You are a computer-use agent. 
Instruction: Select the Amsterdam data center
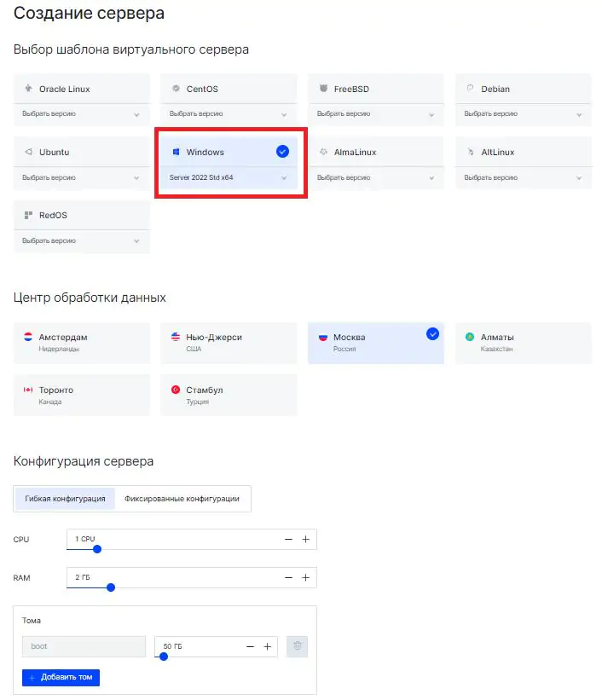click(x=82, y=343)
